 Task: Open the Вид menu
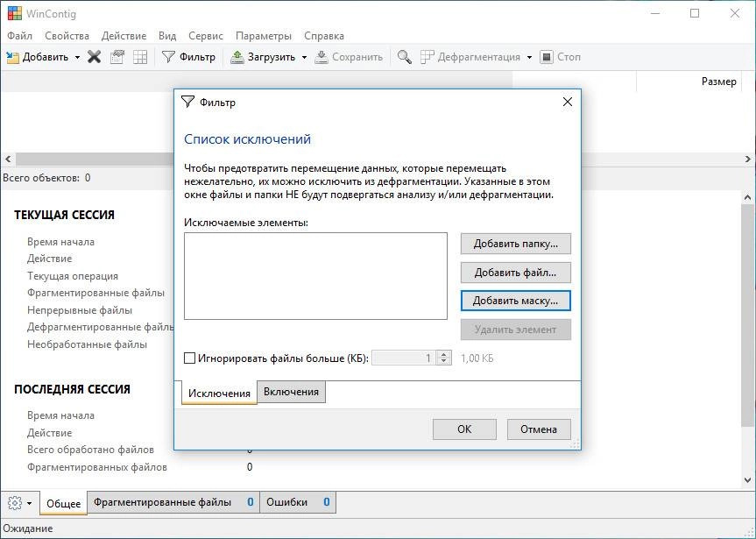point(167,36)
